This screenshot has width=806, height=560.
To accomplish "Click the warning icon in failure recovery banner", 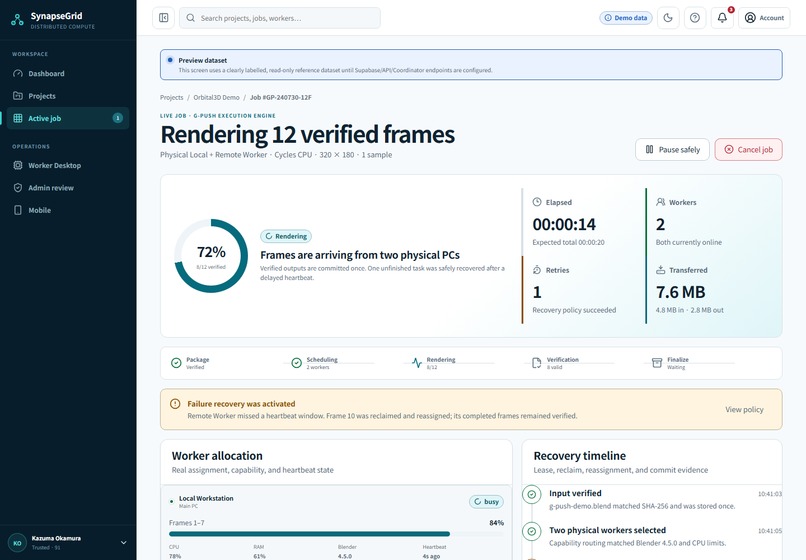I will (x=175, y=404).
